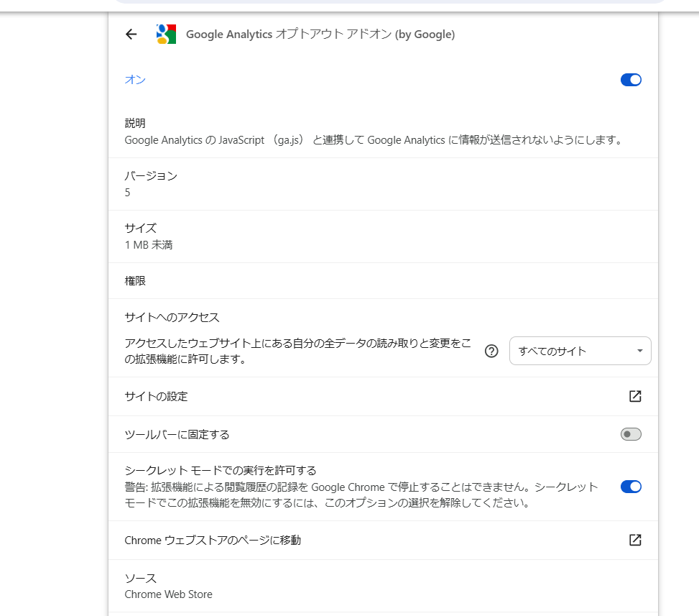Screen dimensions: 699x616
Task: Click the シークレット モードでの実行を許可する heading
Action: pyautogui.click(x=221, y=471)
